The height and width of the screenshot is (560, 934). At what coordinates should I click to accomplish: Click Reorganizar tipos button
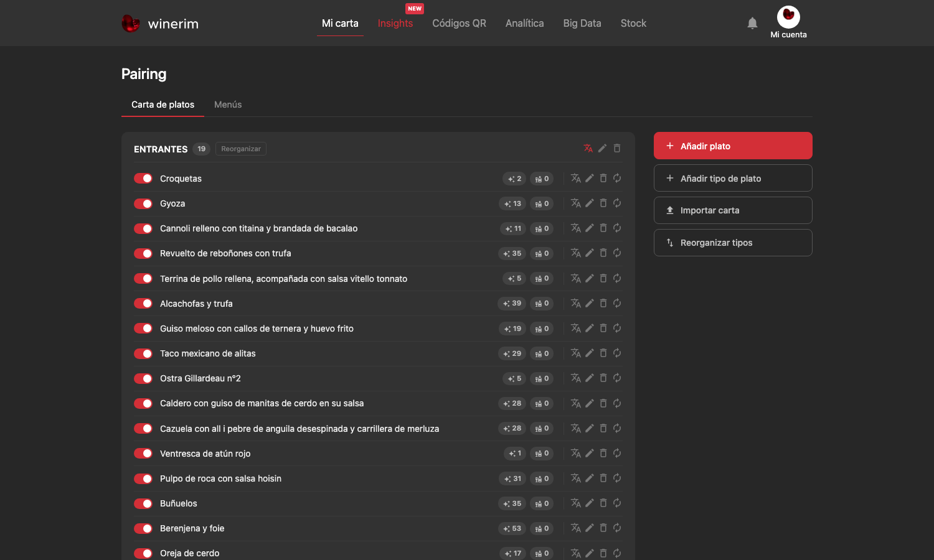point(733,243)
